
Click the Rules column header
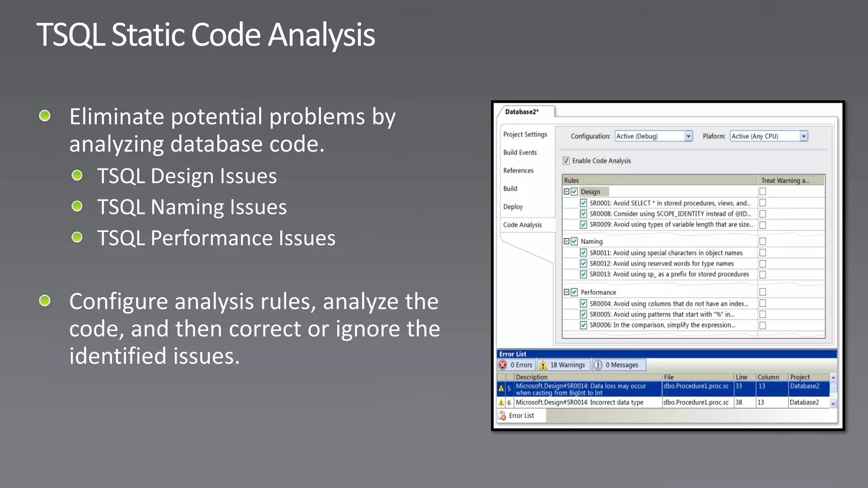point(660,180)
